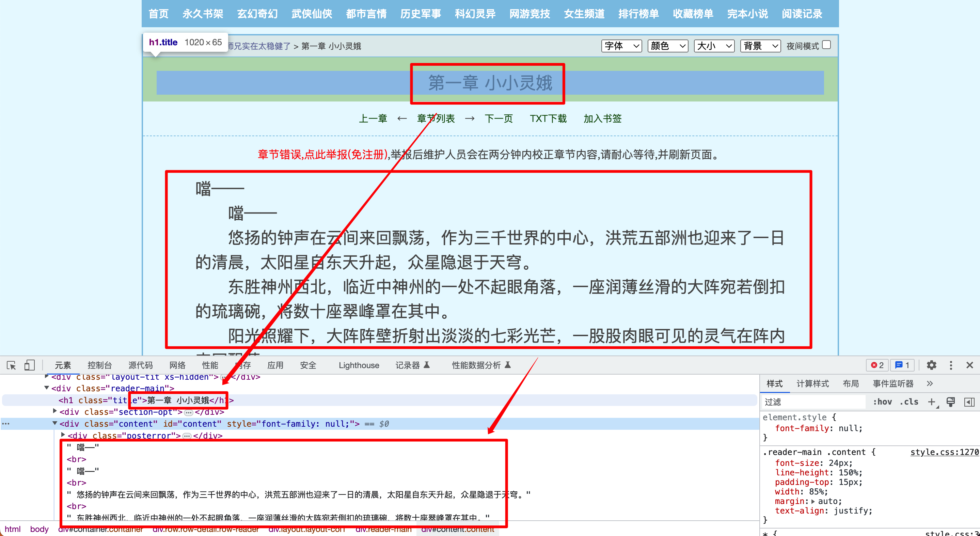Open DevTools settings gear

point(931,365)
